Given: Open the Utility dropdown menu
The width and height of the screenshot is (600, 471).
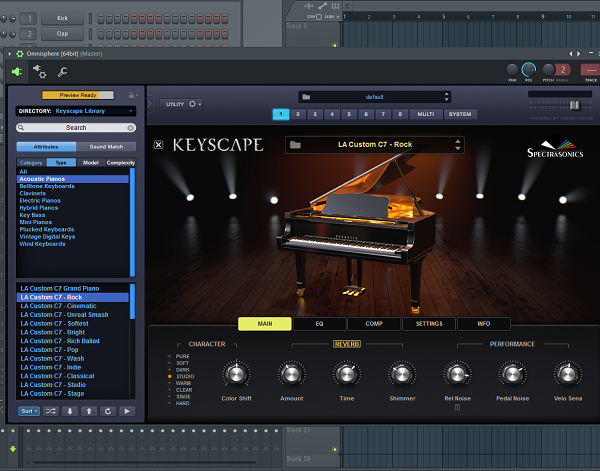Looking at the screenshot, I should pyautogui.click(x=181, y=104).
